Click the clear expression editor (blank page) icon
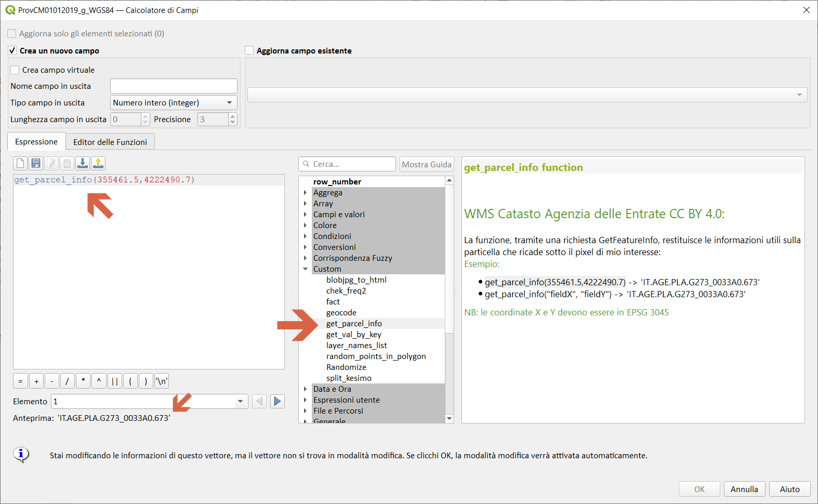This screenshot has width=818, height=504. click(x=20, y=164)
